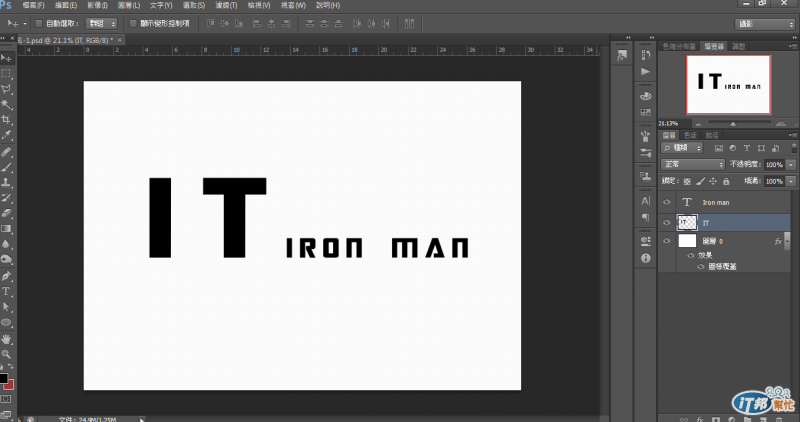800x422 pixels.
Task: Hide the IT layer
Action: point(666,222)
